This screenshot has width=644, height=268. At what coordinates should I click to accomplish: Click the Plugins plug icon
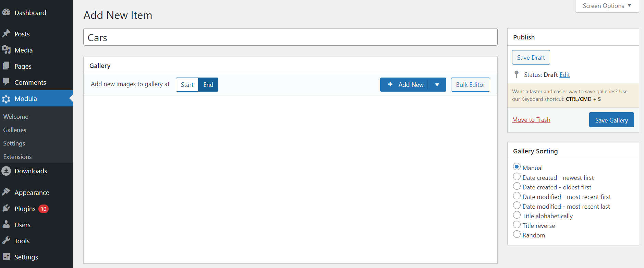tap(6, 208)
